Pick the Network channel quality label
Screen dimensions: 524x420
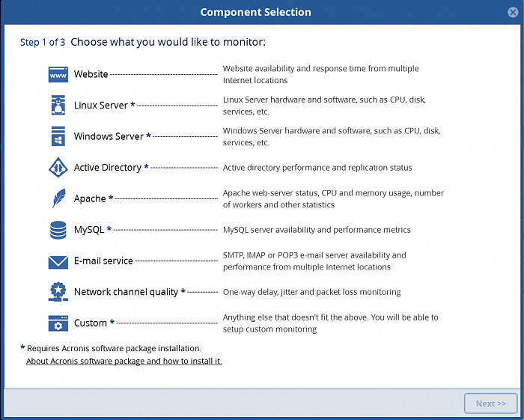[126, 292]
